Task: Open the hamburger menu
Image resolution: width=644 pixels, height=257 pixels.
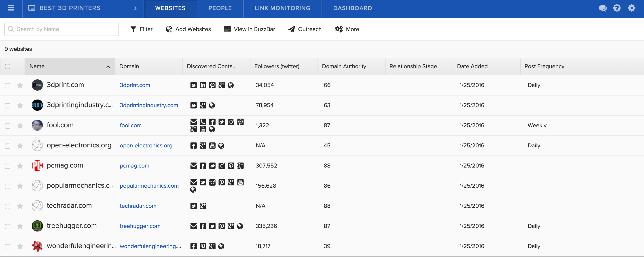Action: coord(11,8)
